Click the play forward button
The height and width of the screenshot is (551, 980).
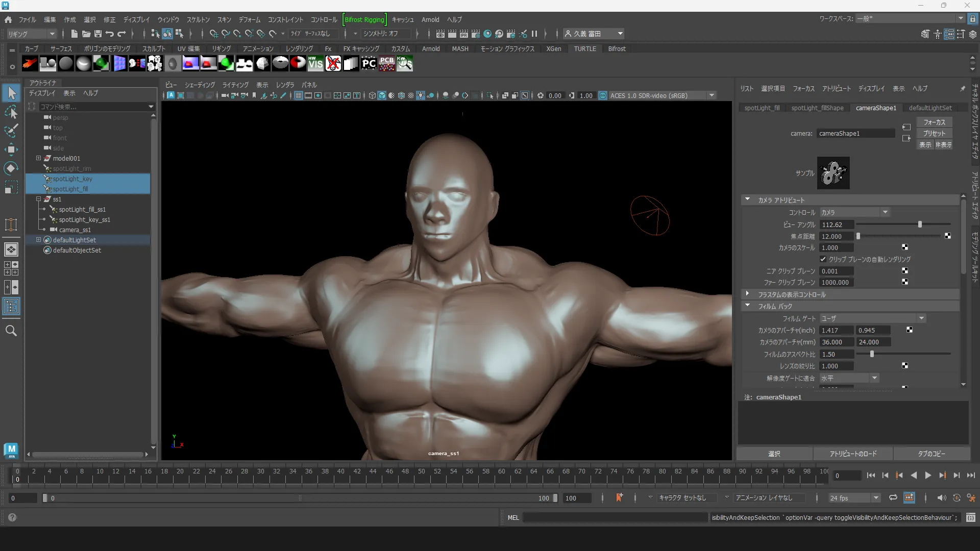[x=927, y=475]
